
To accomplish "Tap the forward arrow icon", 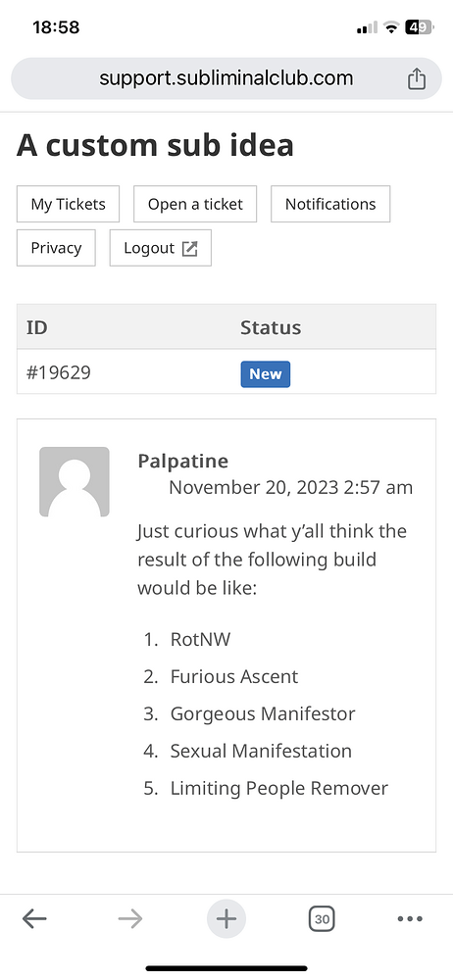I will tap(130, 919).
